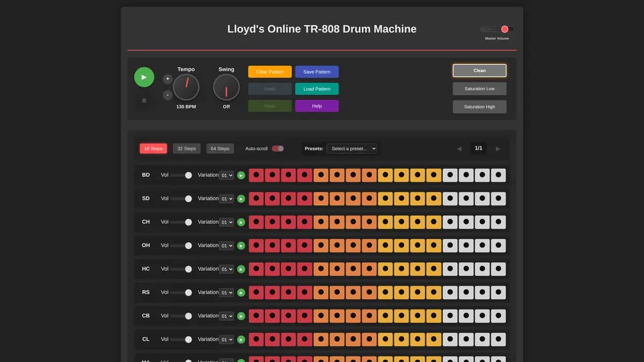Toggle step 7 on the CB row

353,316
